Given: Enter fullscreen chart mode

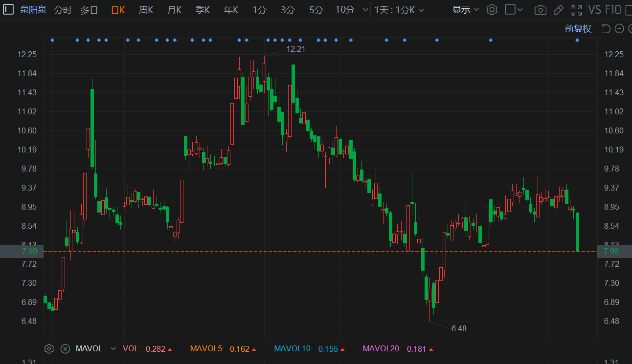Looking at the screenshot, I should pos(577,10).
